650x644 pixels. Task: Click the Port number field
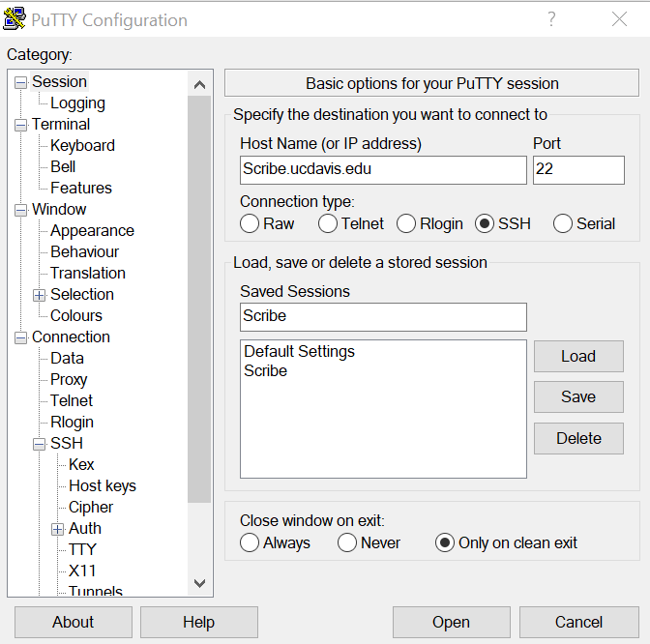point(578,170)
